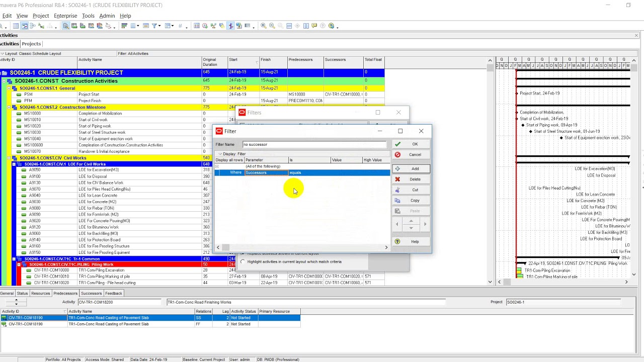Click Help in the Filter dialog
644x362 pixels.
(411, 242)
